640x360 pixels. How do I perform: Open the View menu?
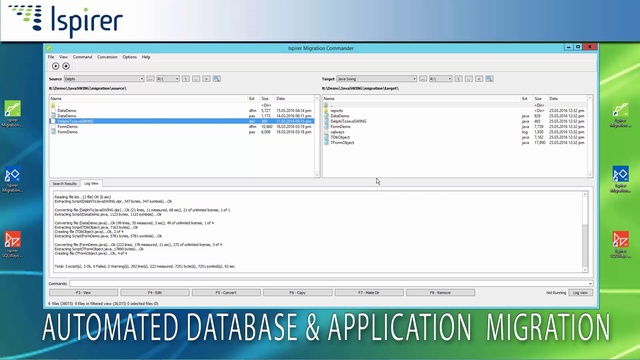click(63, 57)
